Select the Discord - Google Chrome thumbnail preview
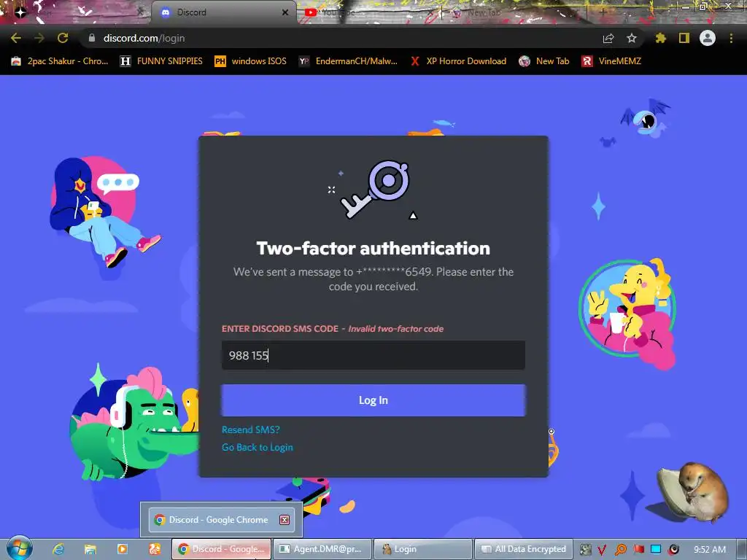 tap(222, 519)
